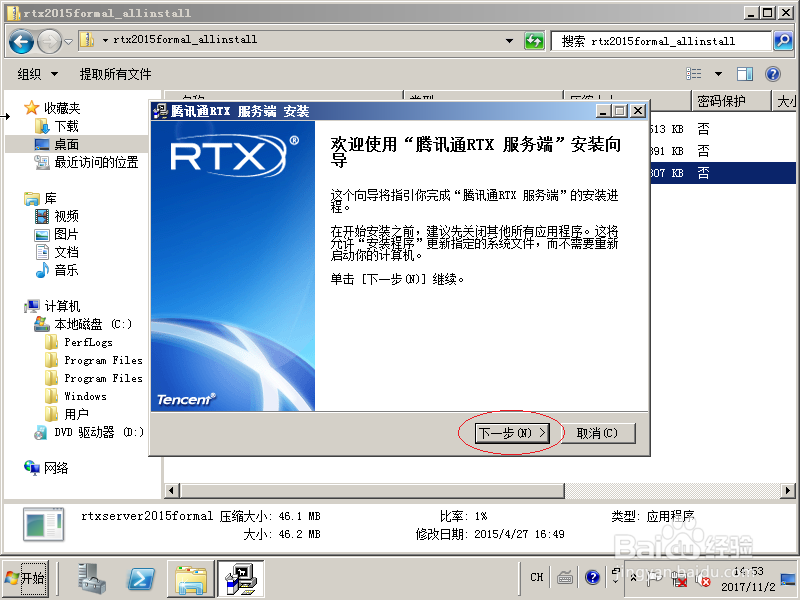Screen dimensions: 800x600
Task: Click the keyboard IME icon in tray
Action: [x=564, y=577]
